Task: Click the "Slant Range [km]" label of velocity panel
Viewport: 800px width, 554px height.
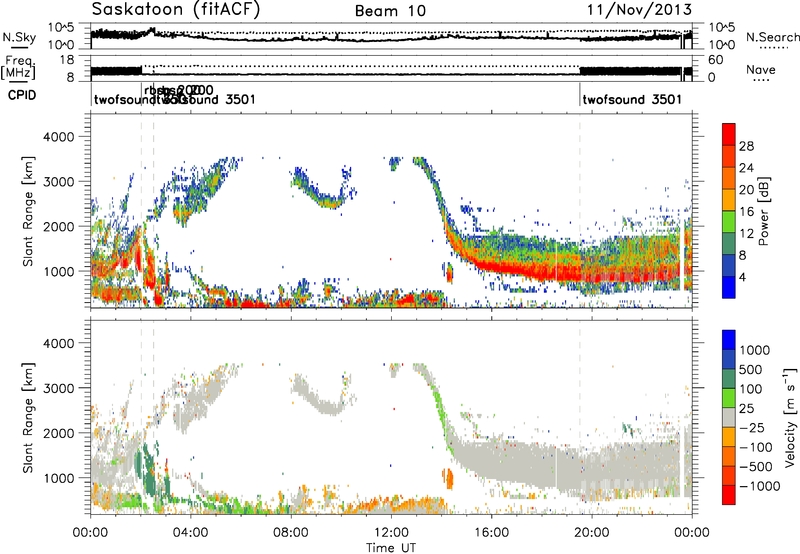Action: 28,418
